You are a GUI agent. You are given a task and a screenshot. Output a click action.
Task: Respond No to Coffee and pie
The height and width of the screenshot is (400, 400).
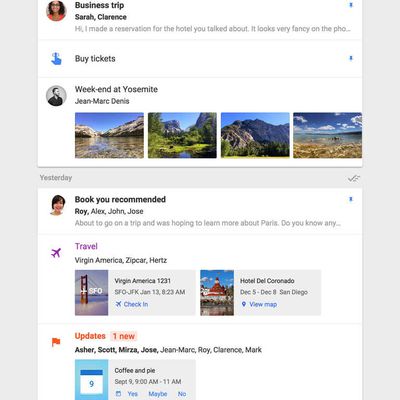(182, 394)
